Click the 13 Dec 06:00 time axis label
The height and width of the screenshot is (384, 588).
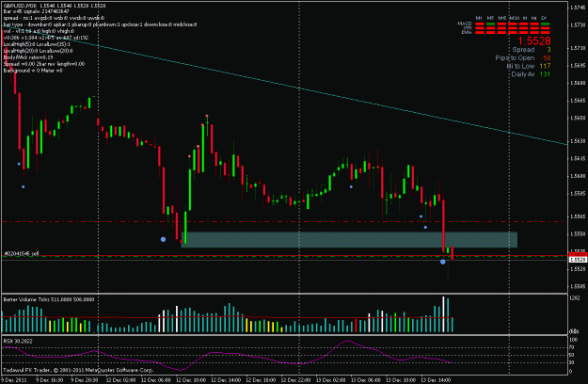[368, 380]
